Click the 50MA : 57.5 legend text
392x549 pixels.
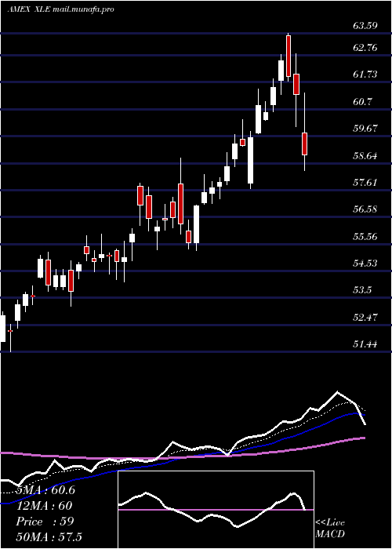tap(49, 536)
